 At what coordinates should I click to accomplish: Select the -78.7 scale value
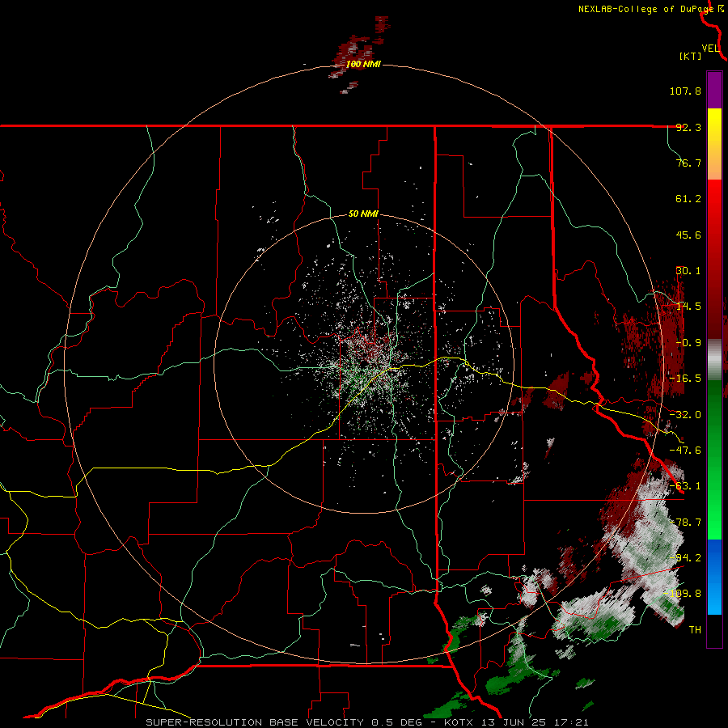[x=685, y=523]
